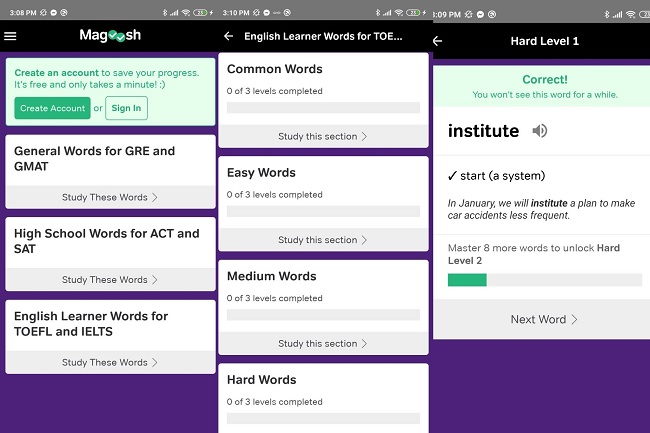This screenshot has width=650, height=433.
Task: Open Study this section for Easy Words
Action: coord(323,240)
